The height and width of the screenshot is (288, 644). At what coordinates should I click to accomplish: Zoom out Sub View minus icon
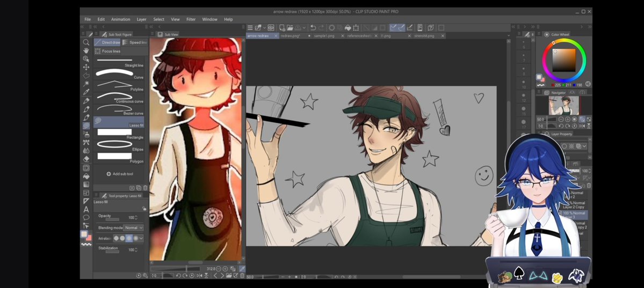tap(218, 269)
